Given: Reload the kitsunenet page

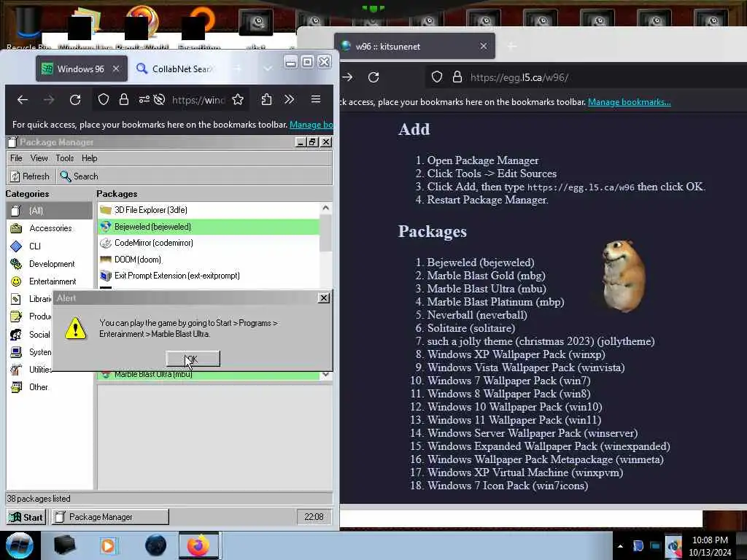Looking at the screenshot, I should click(373, 77).
